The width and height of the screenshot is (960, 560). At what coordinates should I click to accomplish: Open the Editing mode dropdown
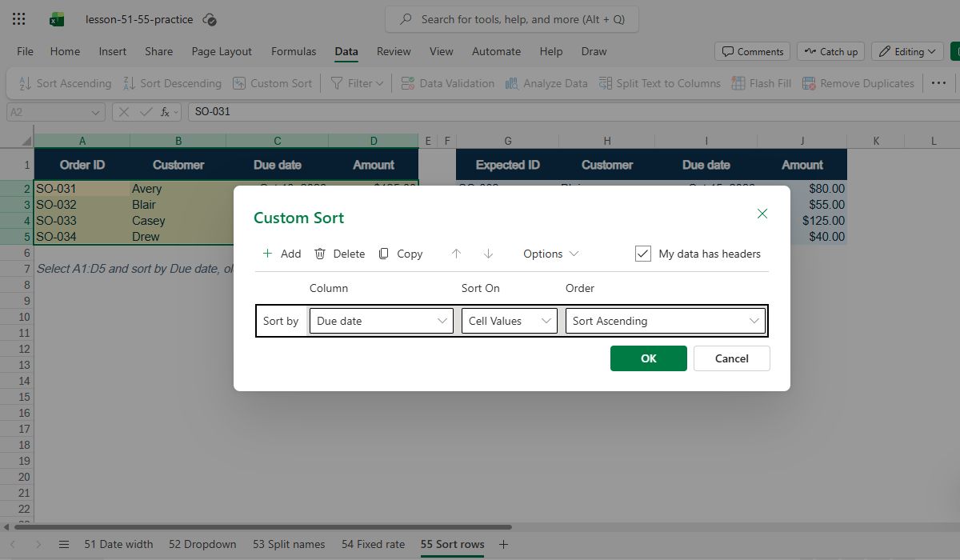[x=907, y=51]
